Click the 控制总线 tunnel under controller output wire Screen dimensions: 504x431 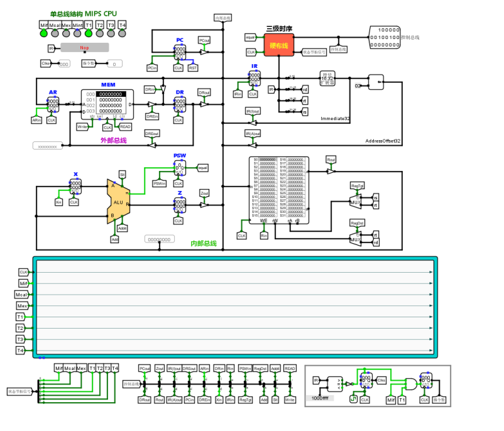[x=338, y=49]
